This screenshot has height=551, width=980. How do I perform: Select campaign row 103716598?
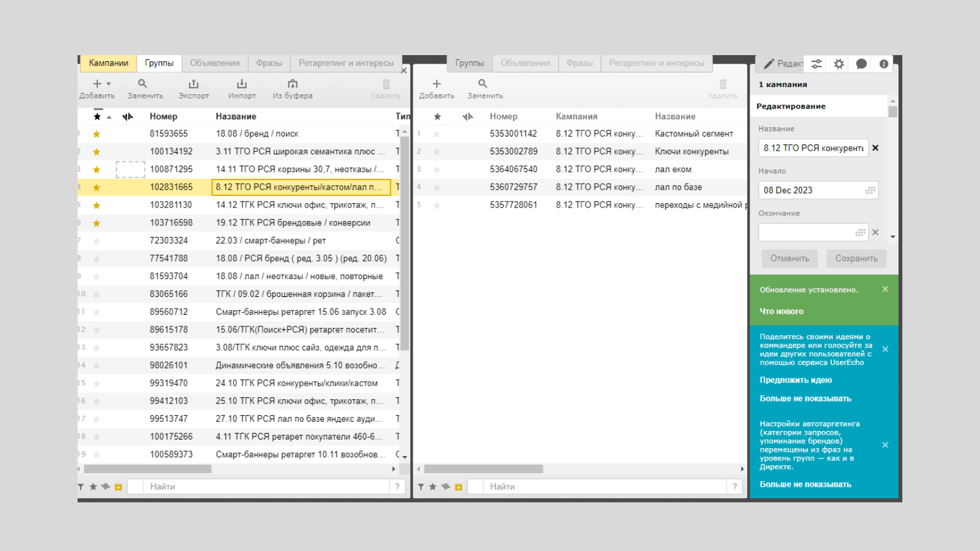coord(239,223)
